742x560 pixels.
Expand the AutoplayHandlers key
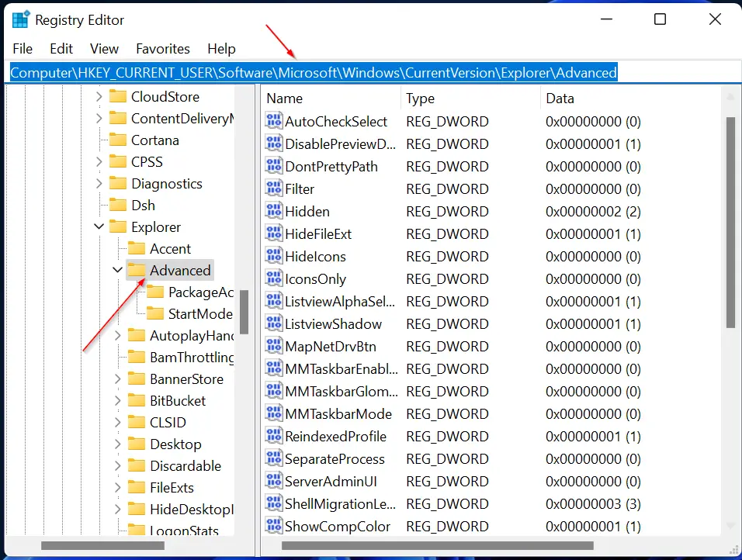click(x=117, y=335)
